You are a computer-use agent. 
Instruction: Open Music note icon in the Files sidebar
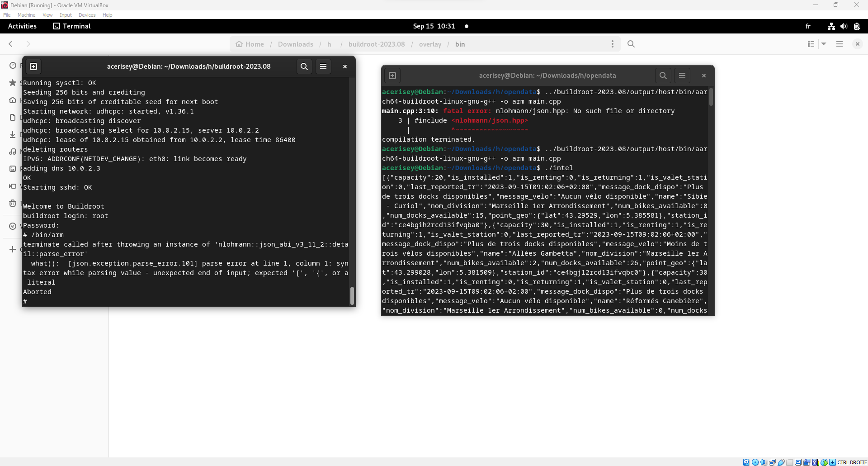[x=13, y=152]
